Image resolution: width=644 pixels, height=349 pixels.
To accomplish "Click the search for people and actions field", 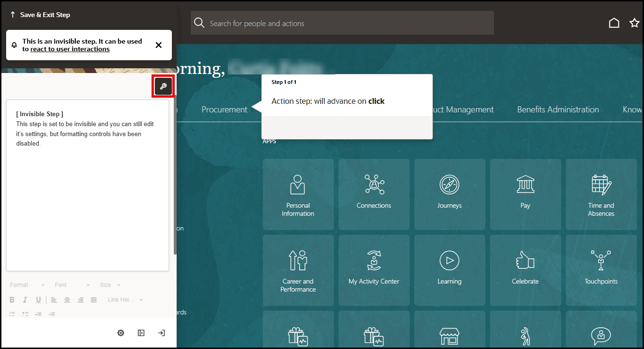I will [342, 23].
